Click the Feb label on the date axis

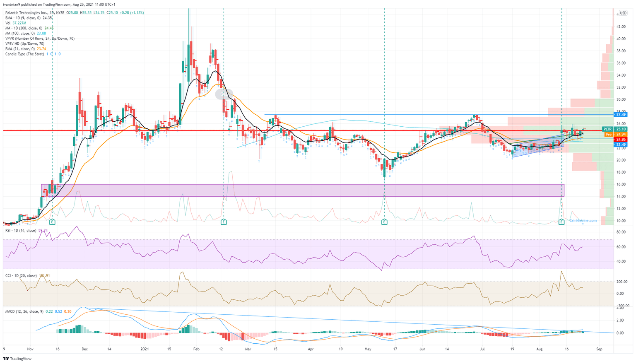(196, 350)
